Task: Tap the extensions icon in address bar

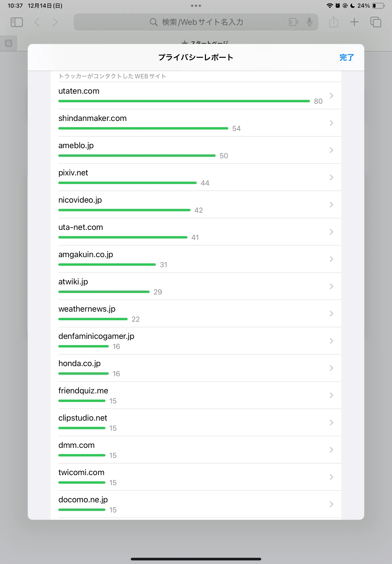Action: pyautogui.click(x=294, y=22)
